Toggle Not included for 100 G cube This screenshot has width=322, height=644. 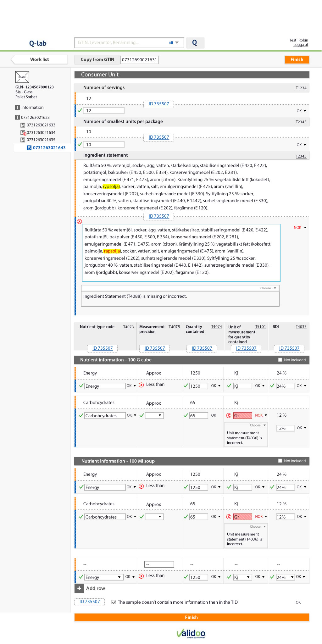pyautogui.click(x=280, y=360)
